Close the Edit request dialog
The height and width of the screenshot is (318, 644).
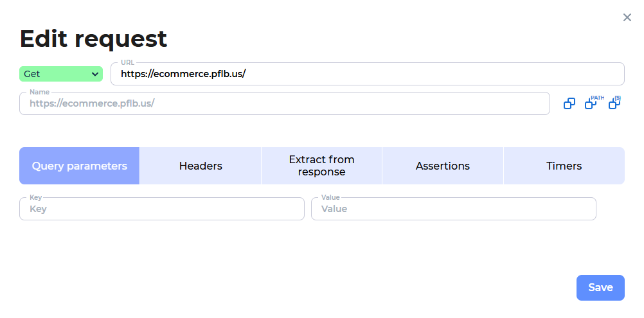point(627,17)
